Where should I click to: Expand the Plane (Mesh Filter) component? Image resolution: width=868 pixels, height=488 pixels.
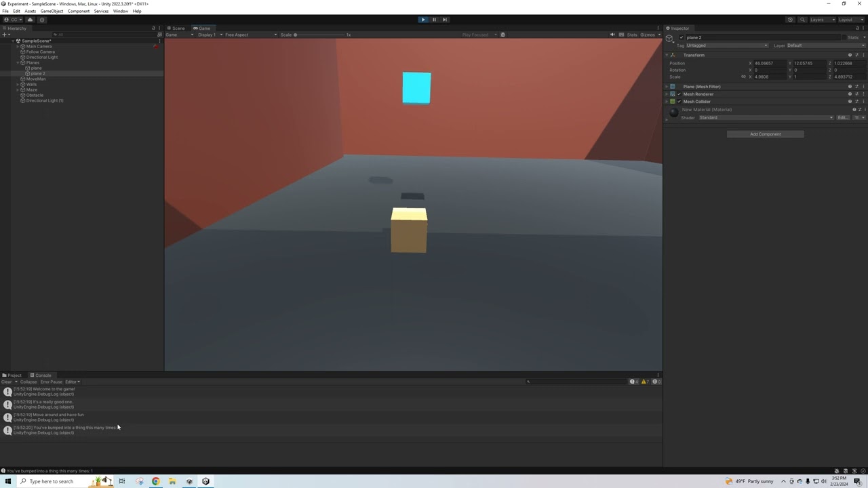667,87
